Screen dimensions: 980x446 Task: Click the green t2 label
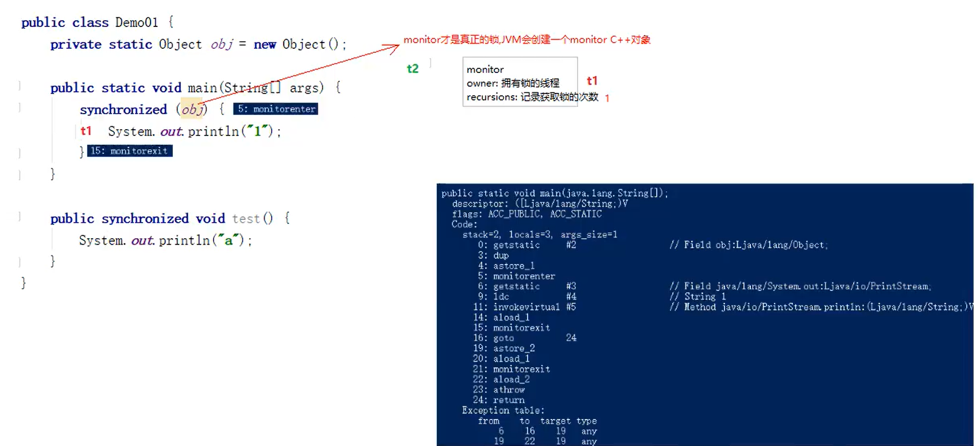[x=413, y=69]
